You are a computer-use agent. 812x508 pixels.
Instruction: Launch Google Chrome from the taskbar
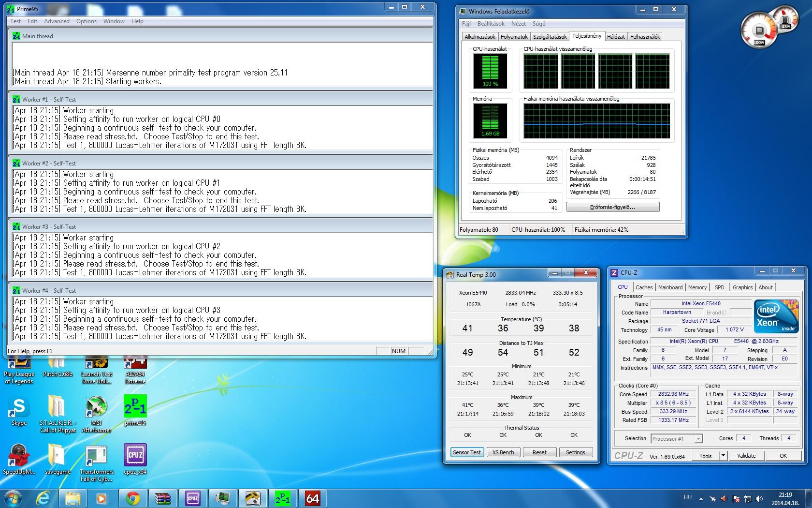coord(132,498)
